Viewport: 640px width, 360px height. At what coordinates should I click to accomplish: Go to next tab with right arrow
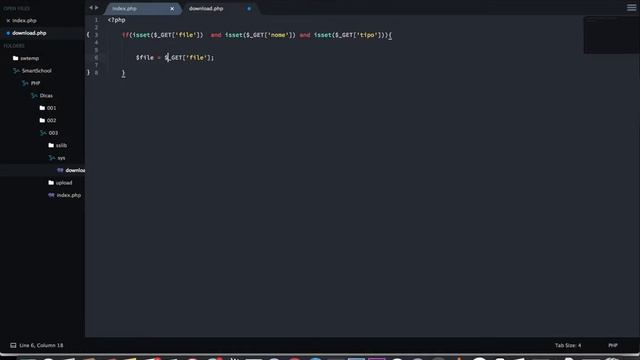97,8
